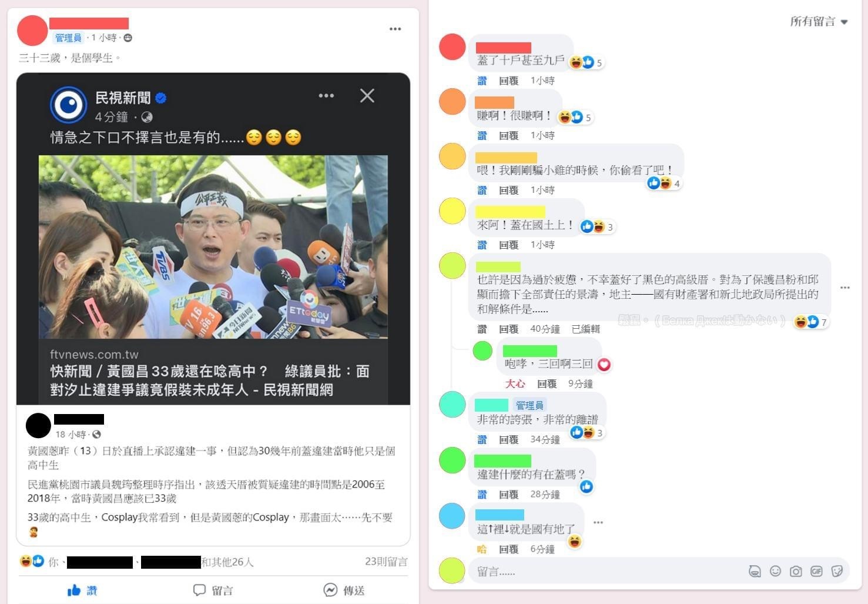Click the 留言 comment action under post

213,590
